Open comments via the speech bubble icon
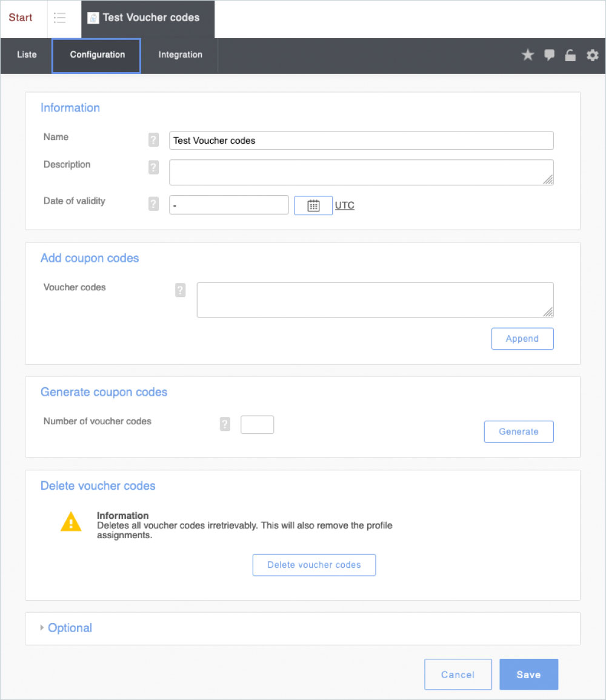The width and height of the screenshot is (606, 700). coord(549,55)
